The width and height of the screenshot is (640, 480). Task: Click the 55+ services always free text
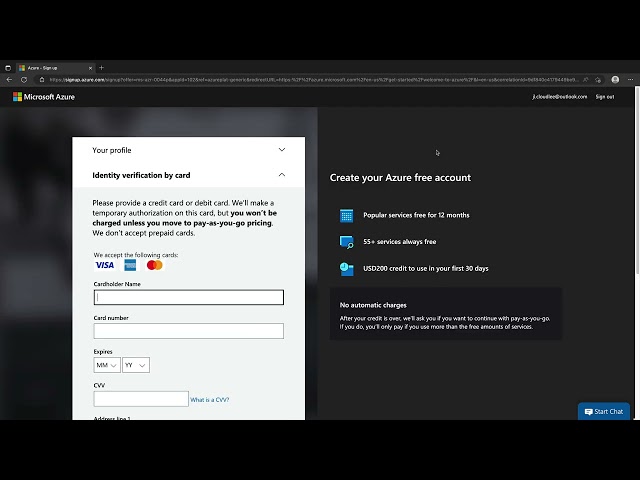pos(400,242)
